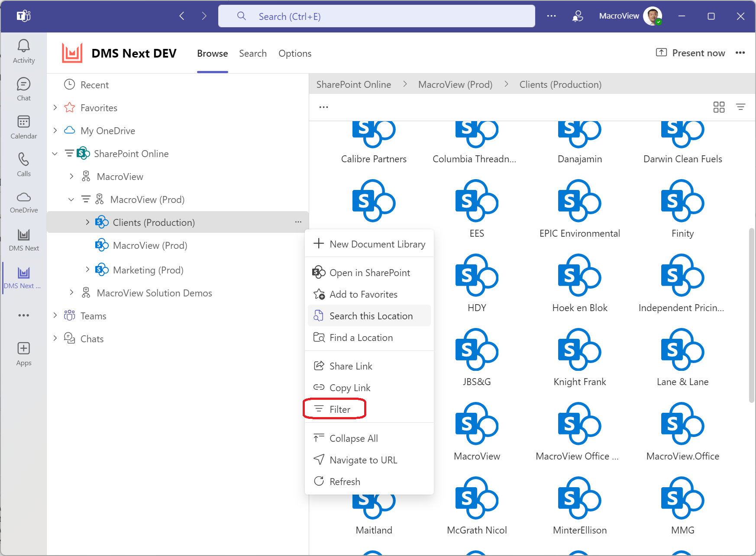This screenshot has width=756, height=556.
Task: Choose Open in SharePoint
Action: (x=369, y=272)
